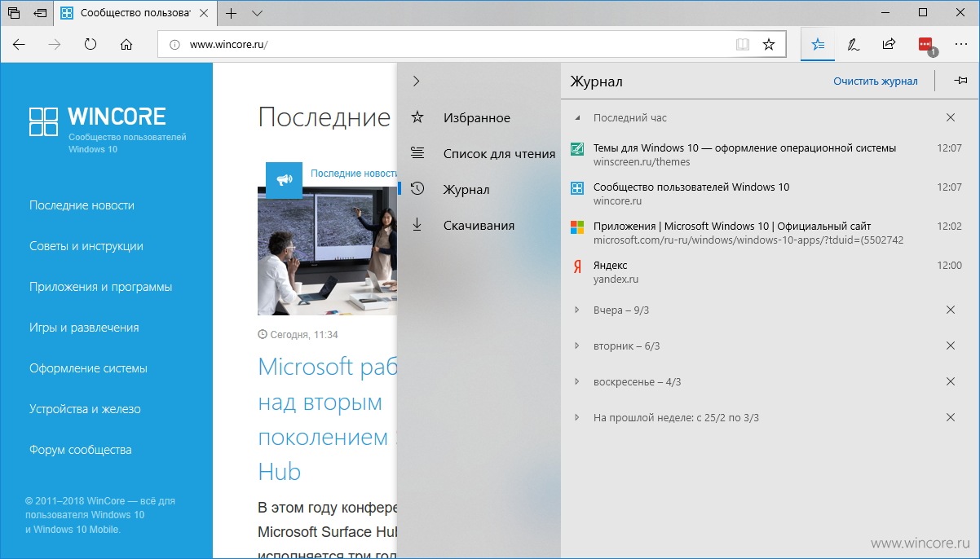Open the red extension icon with badge

coord(925,45)
